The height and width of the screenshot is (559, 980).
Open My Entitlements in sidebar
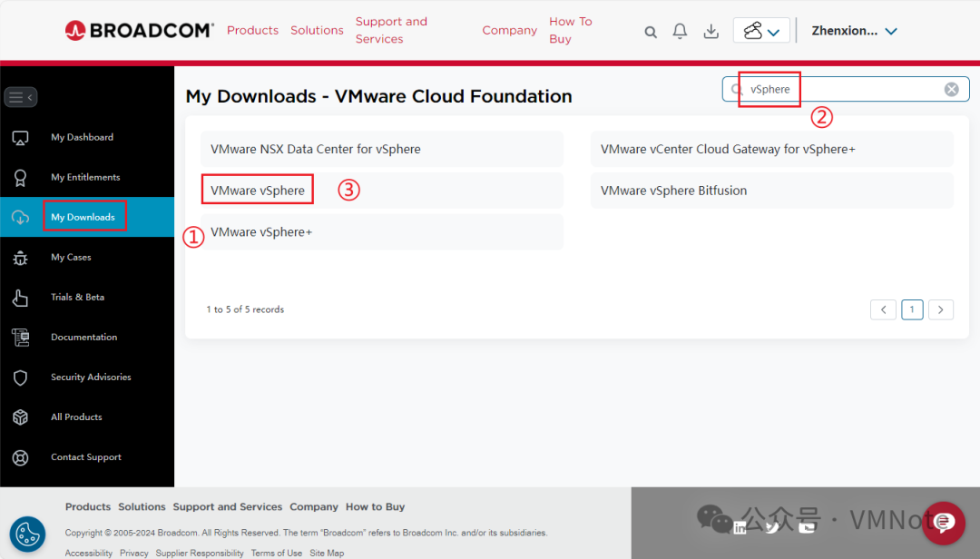tap(85, 177)
